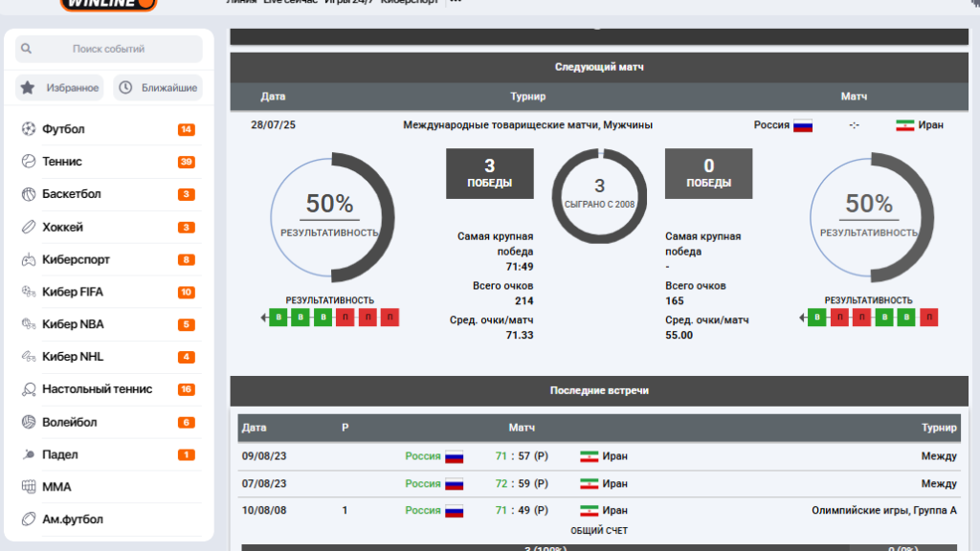Select Падел in sports list
The image size is (980, 551).
coord(60,454)
